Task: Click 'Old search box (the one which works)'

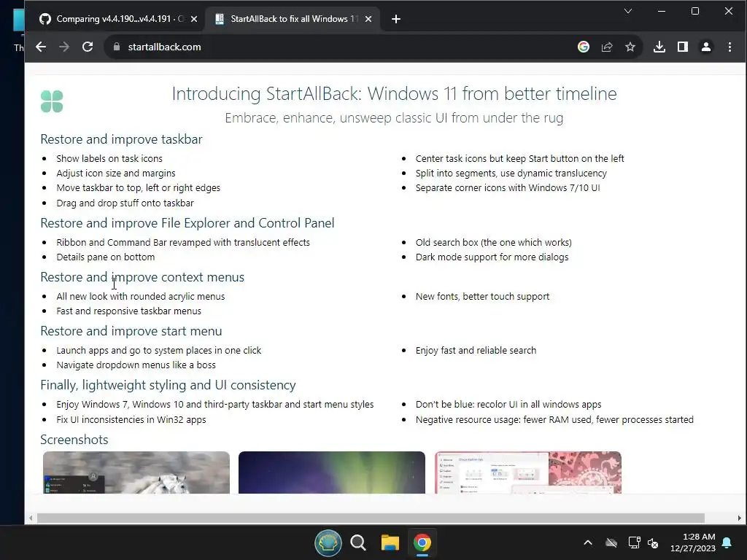Action: (494, 242)
